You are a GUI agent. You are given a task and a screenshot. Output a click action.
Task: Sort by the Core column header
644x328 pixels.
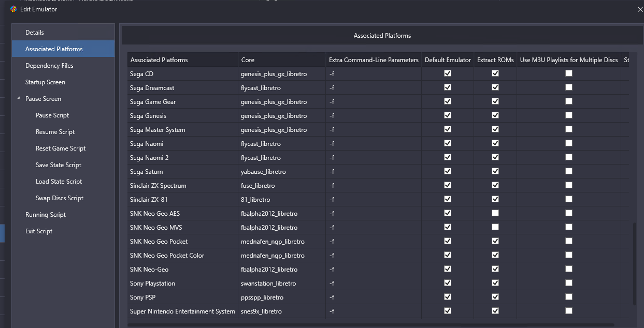tap(282, 60)
